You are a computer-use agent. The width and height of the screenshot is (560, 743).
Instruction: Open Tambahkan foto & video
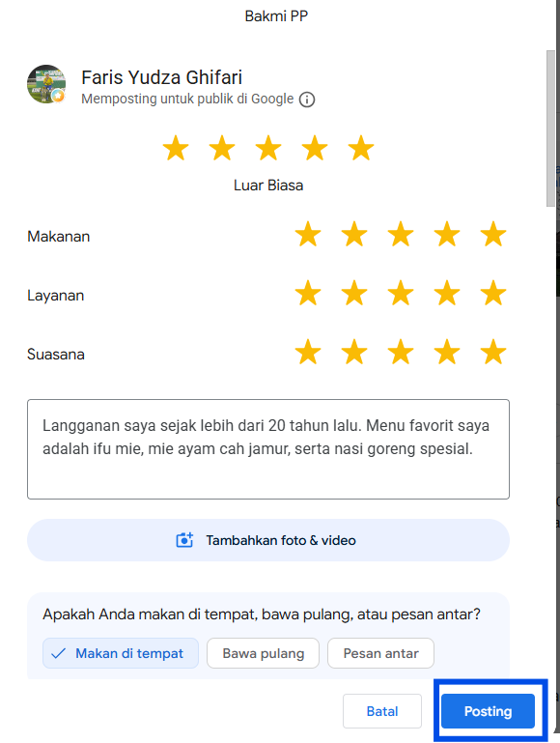(268, 540)
